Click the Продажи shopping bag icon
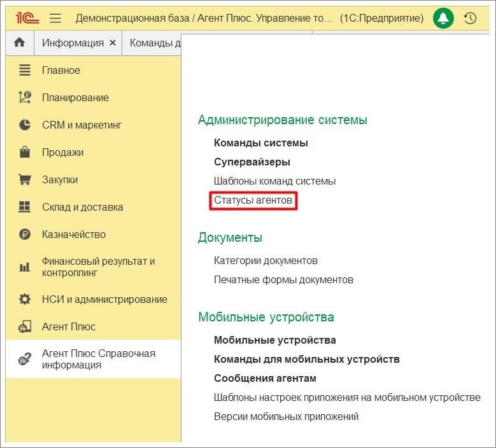The width and height of the screenshot is (496, 448). coord(25,152)
